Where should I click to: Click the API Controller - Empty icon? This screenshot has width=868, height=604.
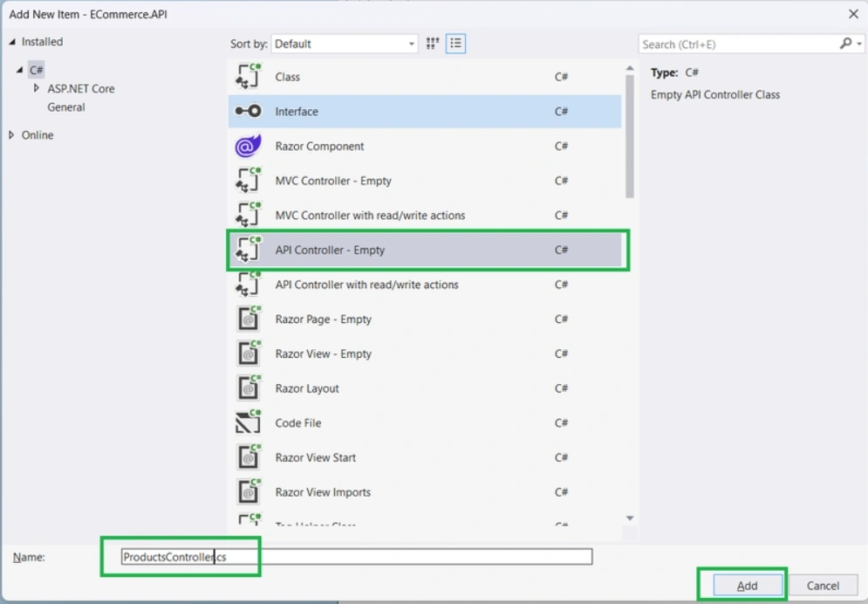248,250
